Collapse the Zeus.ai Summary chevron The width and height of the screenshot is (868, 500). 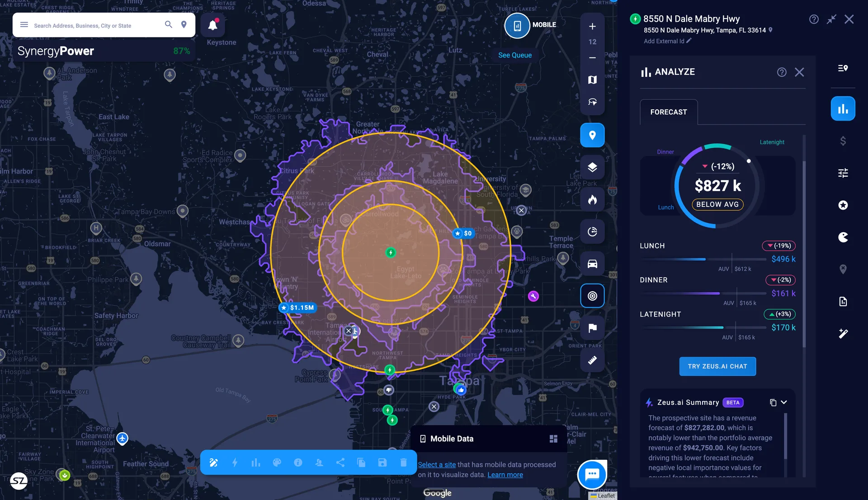[784, 402]
